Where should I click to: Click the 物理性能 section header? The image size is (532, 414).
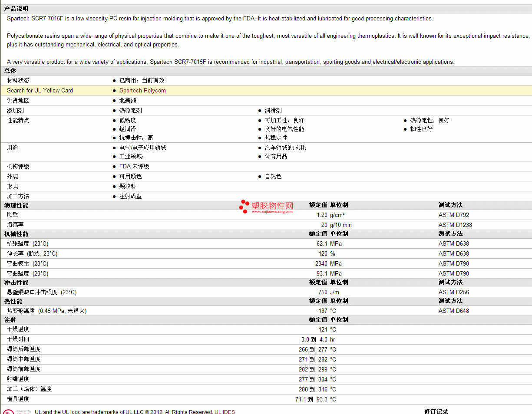[16, 205]
